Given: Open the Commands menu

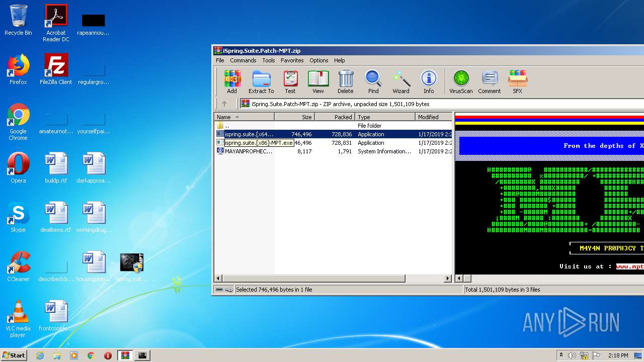Looking at the screenshot, I should pyautogui.click(x=243, y=60).
